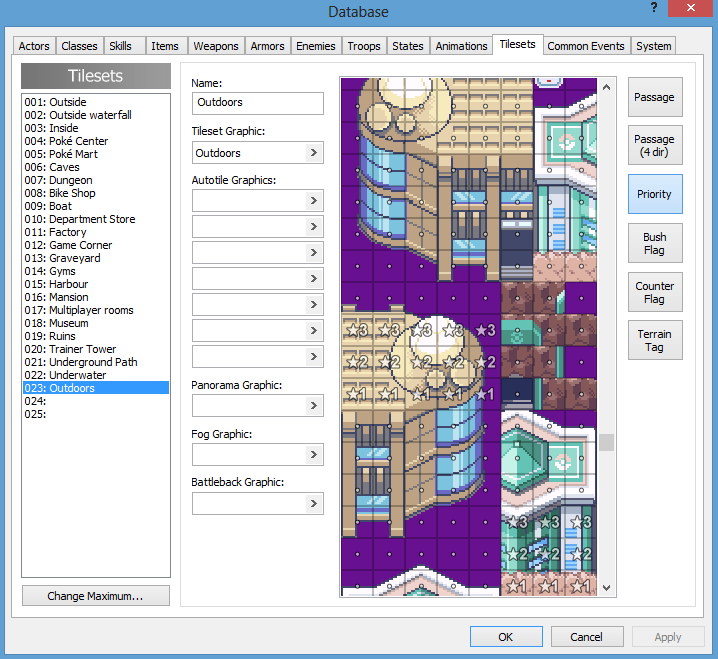This screenshot has height=659, width=718.
Task: Switch to the Animations tab
Action: (461, 46)
